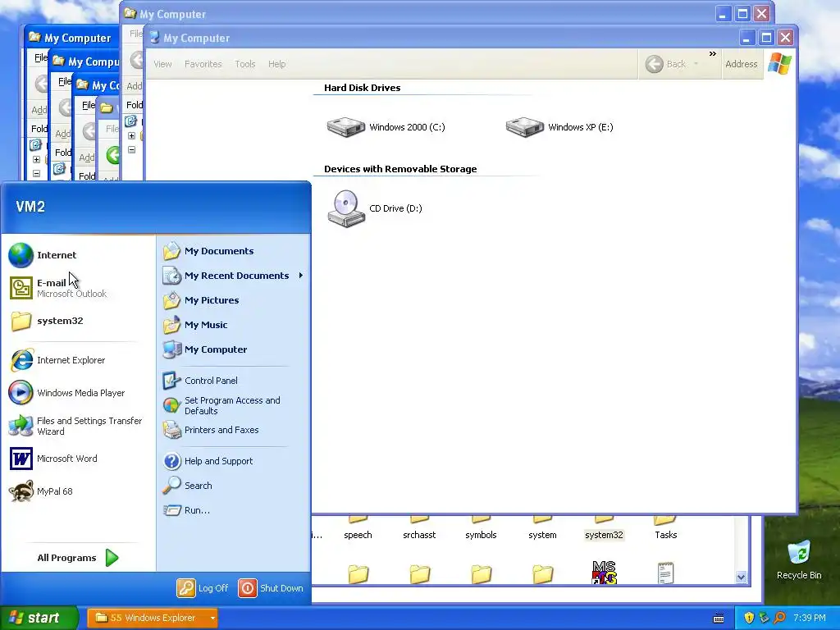Click the clock showing 7:39 PM
Screen dimensions: 840x630
[x=810, y=618]
